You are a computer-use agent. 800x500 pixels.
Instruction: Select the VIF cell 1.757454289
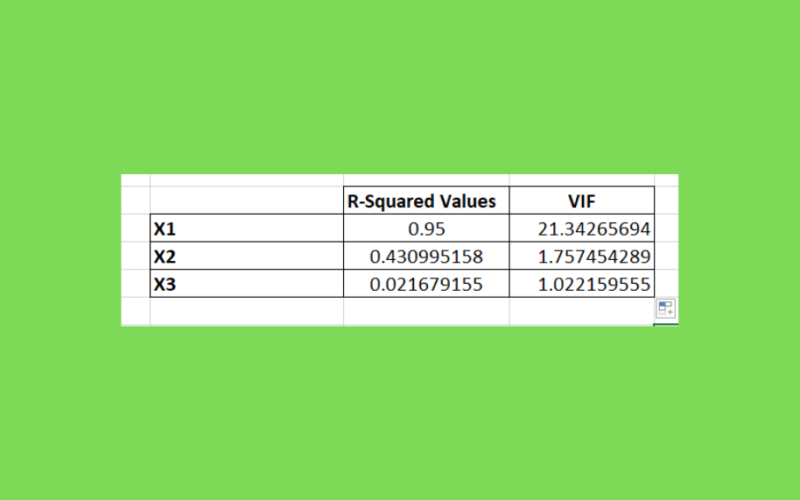(x=582, y=256)
